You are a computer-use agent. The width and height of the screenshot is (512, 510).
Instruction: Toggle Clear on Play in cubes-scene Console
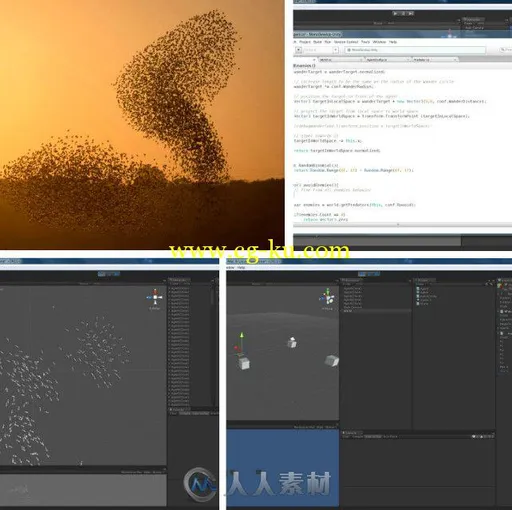click(373, 436)
